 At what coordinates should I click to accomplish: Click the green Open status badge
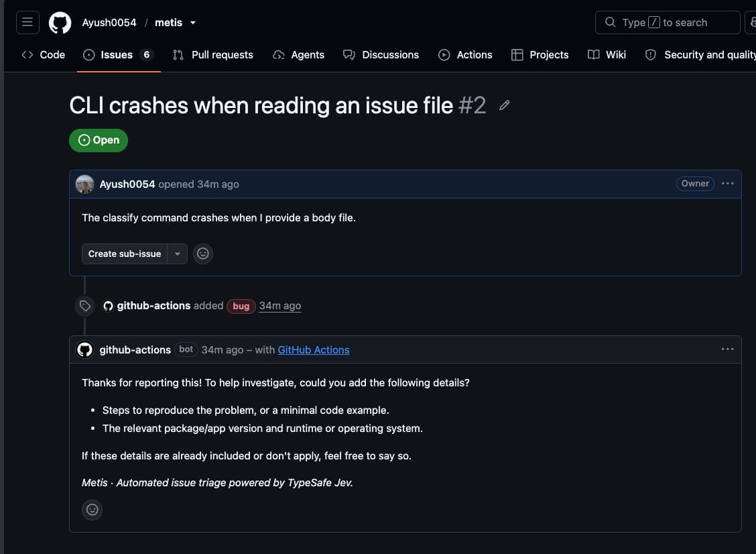(99, 140)
